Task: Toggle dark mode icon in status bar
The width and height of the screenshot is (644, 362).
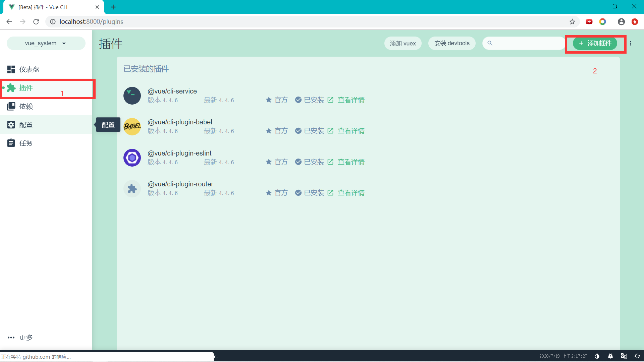Action: click(597, 356)
